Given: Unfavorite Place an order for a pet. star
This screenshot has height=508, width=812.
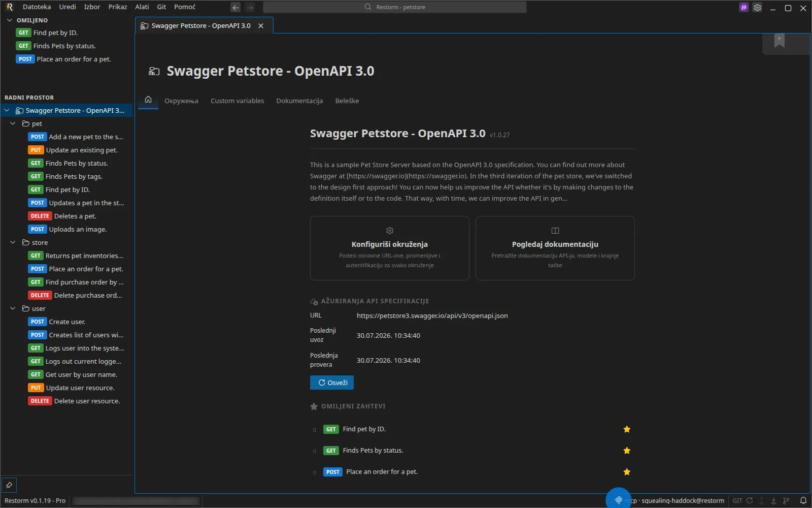Looking at the screenshot, I should coord(627,472).
